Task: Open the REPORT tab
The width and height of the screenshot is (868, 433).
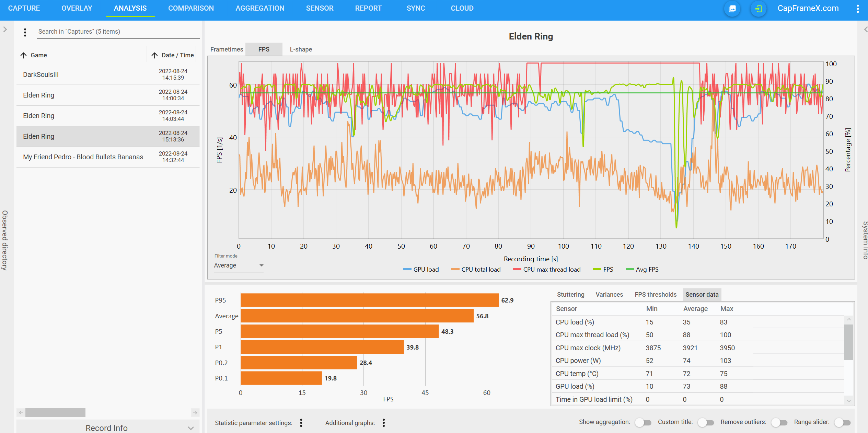Action: pos(368,8)
